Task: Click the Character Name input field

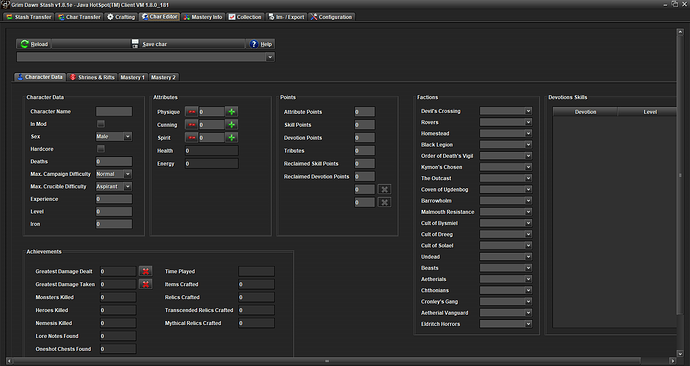Action: tap(114, 111)
